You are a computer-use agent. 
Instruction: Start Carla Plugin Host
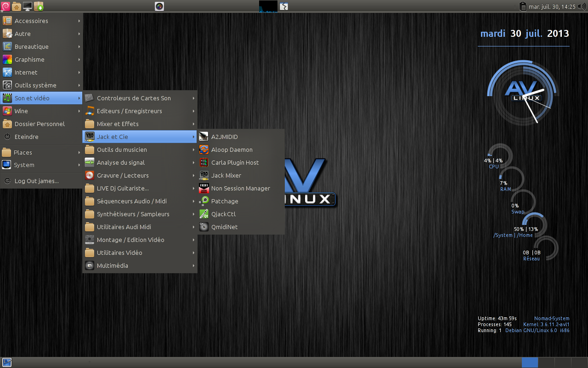[241, 162]
